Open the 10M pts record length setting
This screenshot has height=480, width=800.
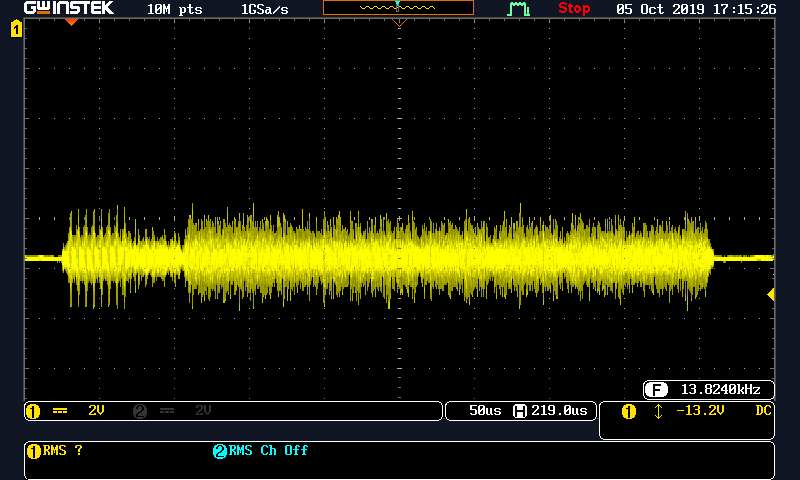pos(174,8)
